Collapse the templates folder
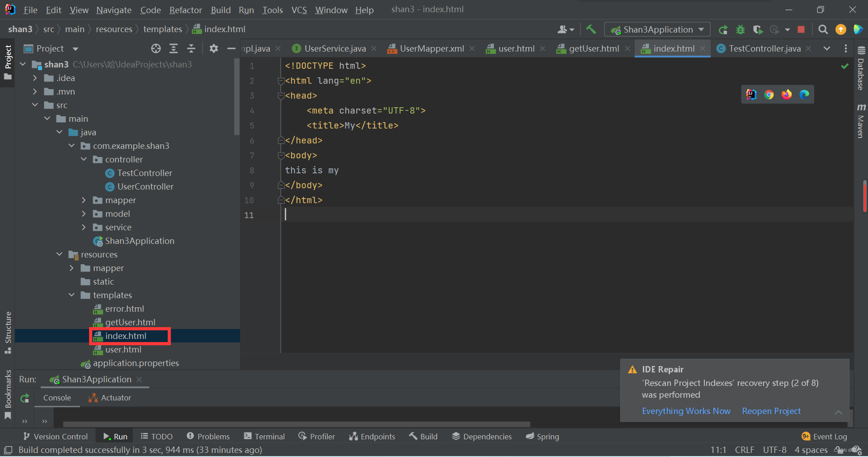The width and height of the screenshot is (868, 457). (72, 295)
